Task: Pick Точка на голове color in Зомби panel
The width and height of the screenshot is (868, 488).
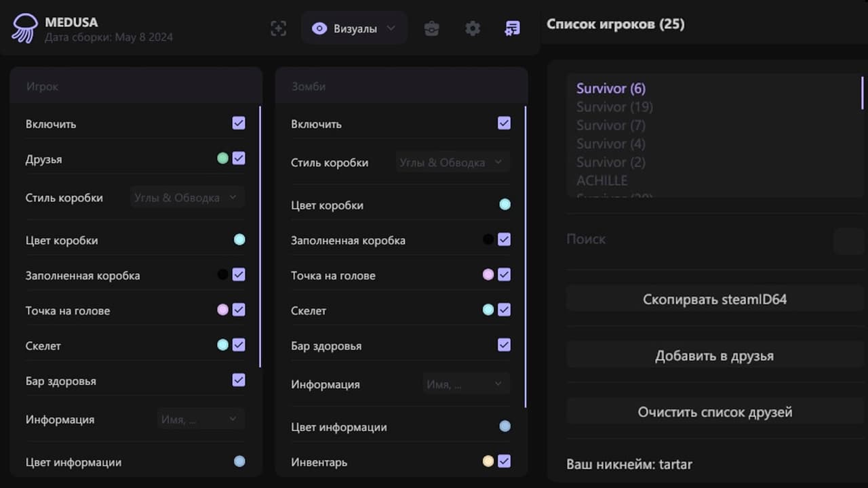Action: click(x=488, y=274)
